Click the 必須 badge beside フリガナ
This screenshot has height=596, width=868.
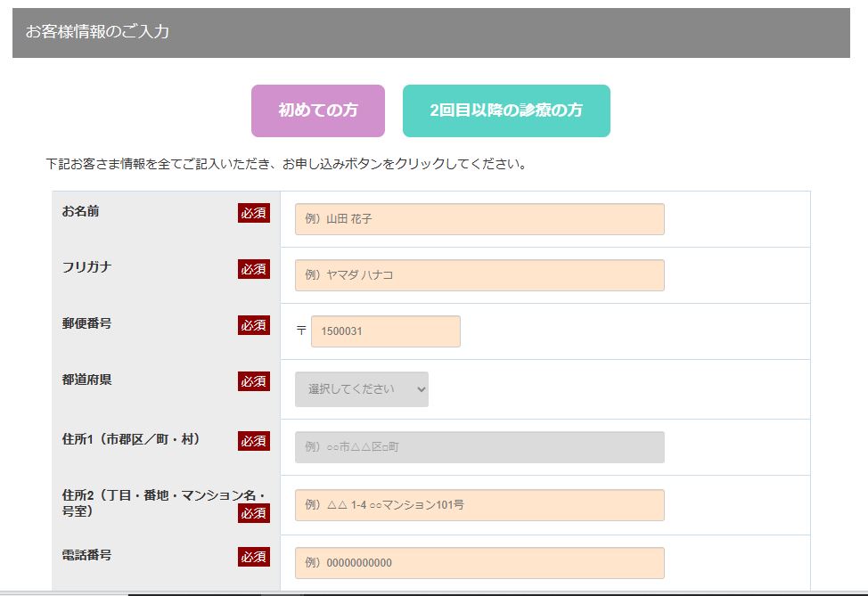254,269
